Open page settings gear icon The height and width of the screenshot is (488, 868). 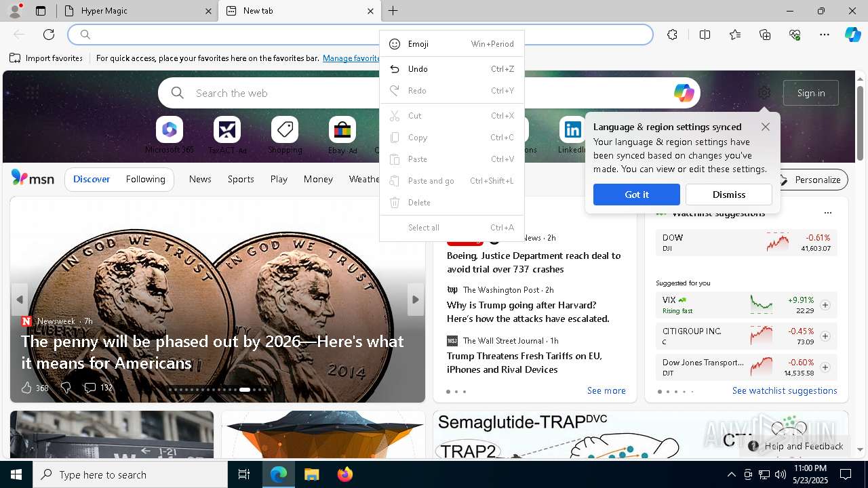[764, 93]
